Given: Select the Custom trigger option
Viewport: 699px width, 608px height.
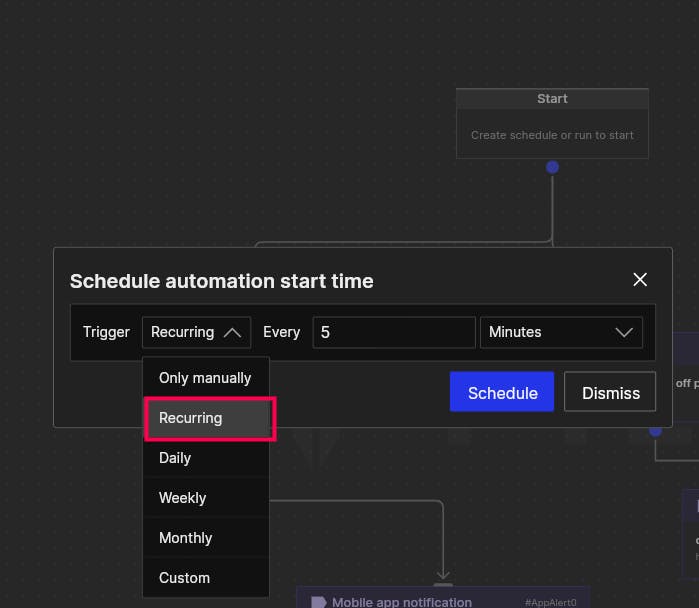Looking at the screenshot, I should pos(206,578).
